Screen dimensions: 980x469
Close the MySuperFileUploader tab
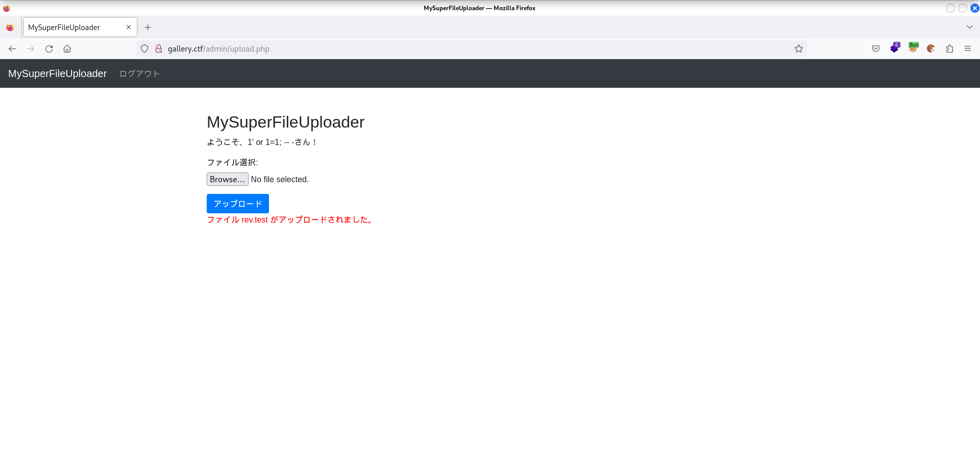coord(129,27)
